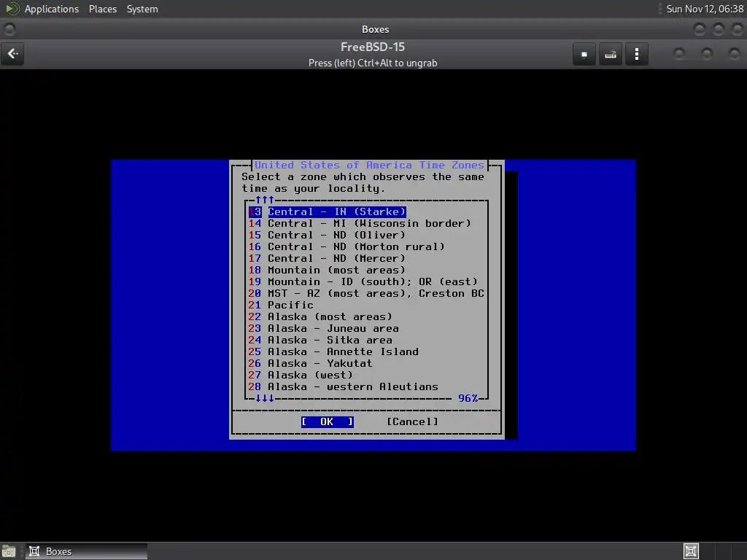
Task: Open the Places menu
Action: 102,9
